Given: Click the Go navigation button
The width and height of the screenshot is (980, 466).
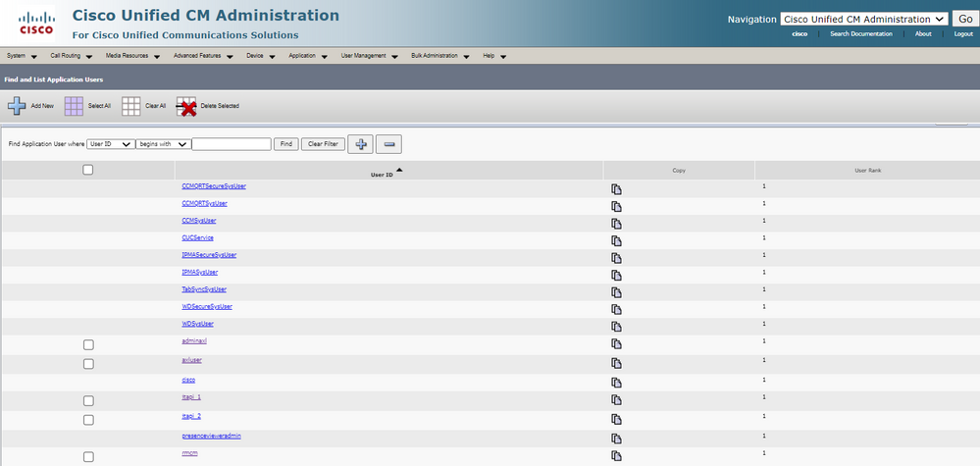Looking at the screenshot, I should click(x=965, y=20).
